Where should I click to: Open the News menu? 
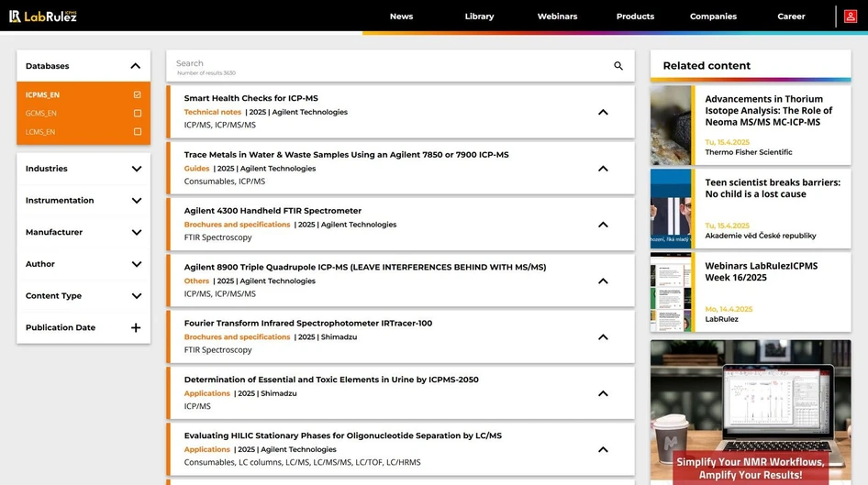coord(401,16)
